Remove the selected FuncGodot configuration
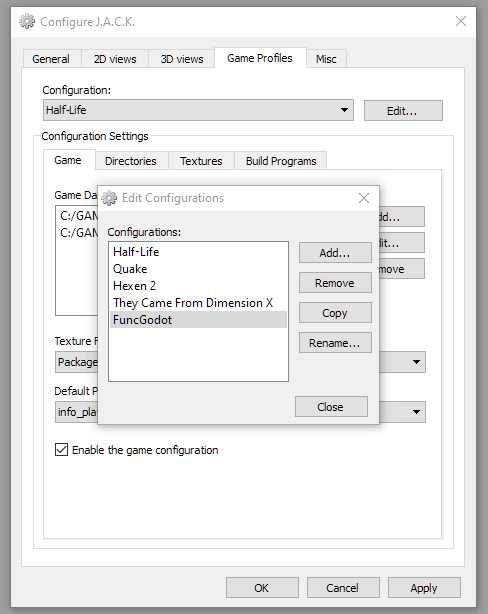The image size is (488, 614). pos(335,283)
